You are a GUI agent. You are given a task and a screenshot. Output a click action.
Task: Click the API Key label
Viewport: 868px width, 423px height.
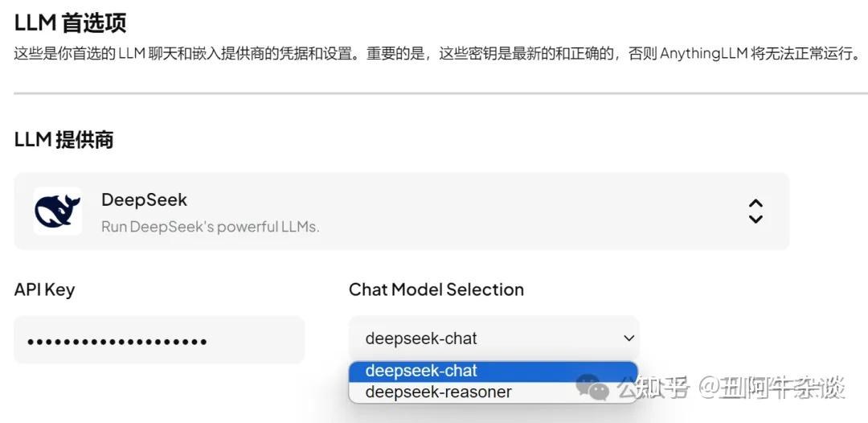[x=44, y=290]
